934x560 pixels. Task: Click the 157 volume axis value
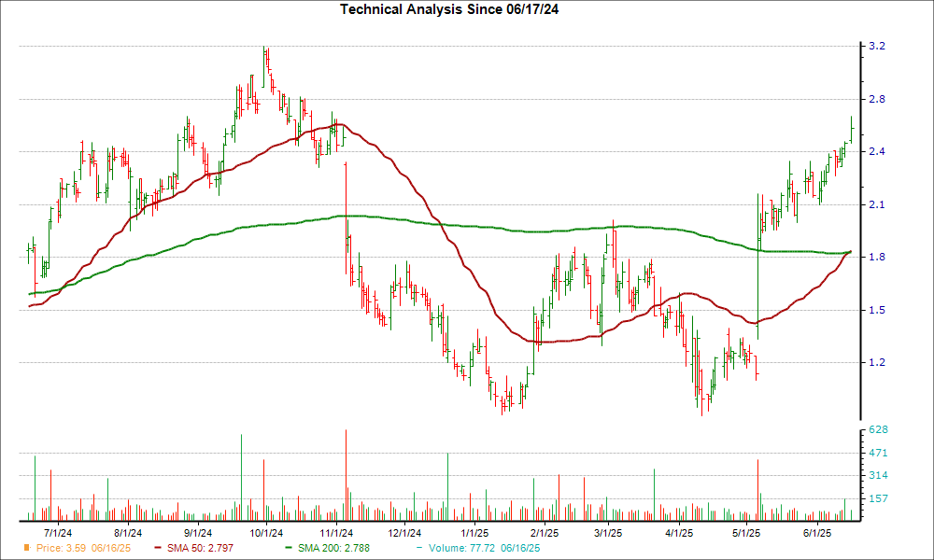(x=879, y=498)
